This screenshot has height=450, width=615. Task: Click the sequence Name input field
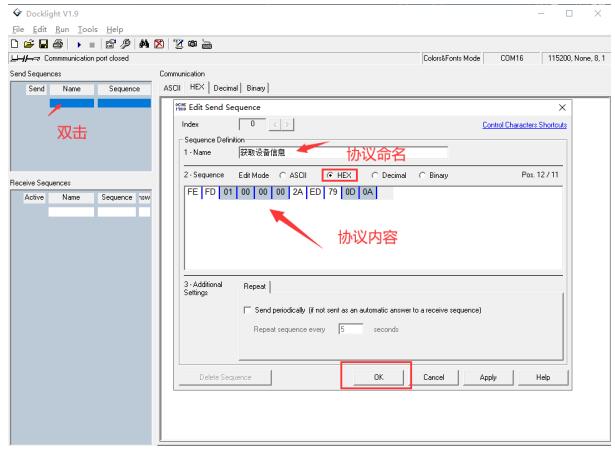pos(343,152)
